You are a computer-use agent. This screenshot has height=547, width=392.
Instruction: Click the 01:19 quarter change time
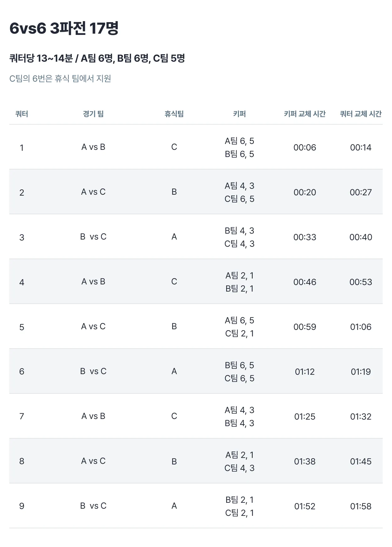click(x=361, y=372)
